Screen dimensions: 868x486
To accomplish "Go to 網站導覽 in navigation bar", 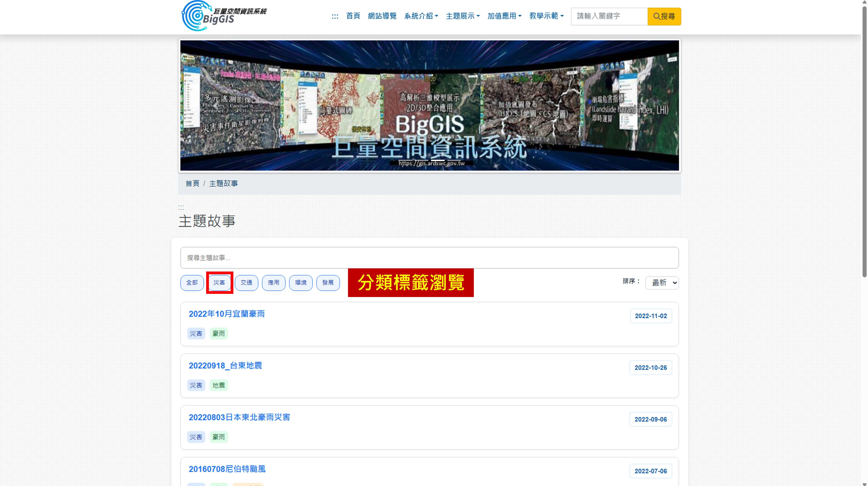I will click(x=382, y=16).
